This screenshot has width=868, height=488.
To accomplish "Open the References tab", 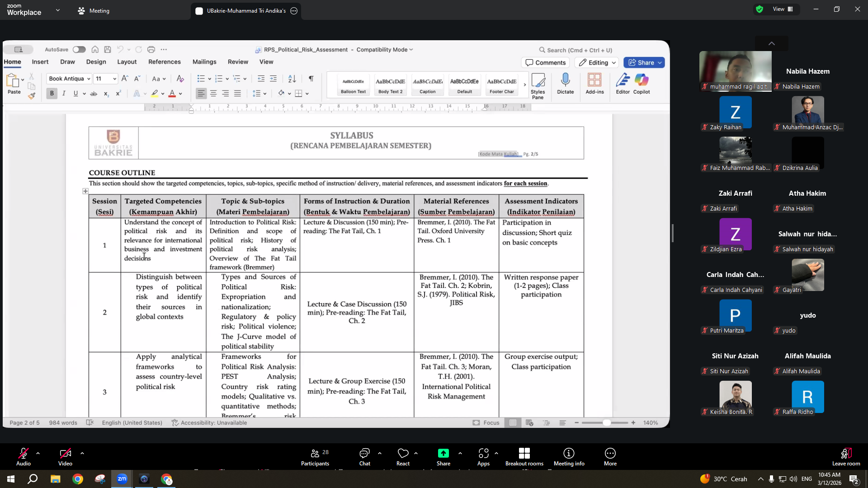I will [x=165, y=62].
